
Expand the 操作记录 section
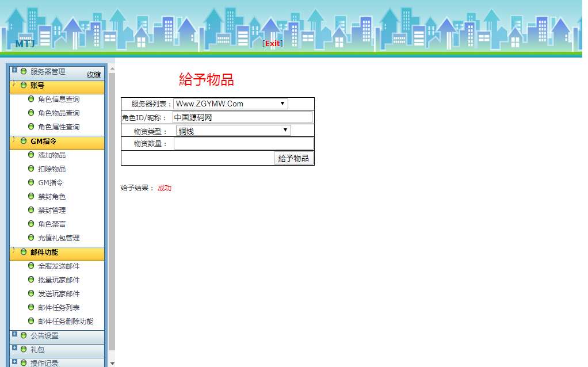(x=15, y=363)
